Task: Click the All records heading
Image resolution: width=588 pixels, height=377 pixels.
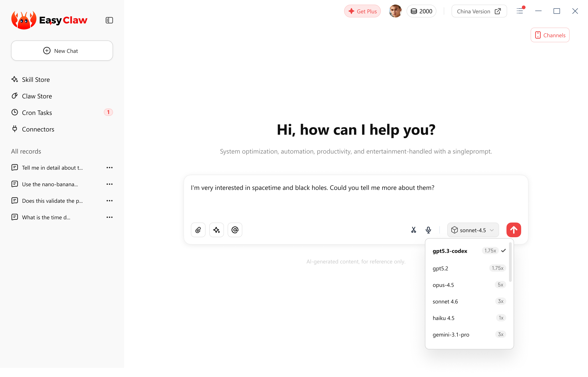Action: click(26, 151)
